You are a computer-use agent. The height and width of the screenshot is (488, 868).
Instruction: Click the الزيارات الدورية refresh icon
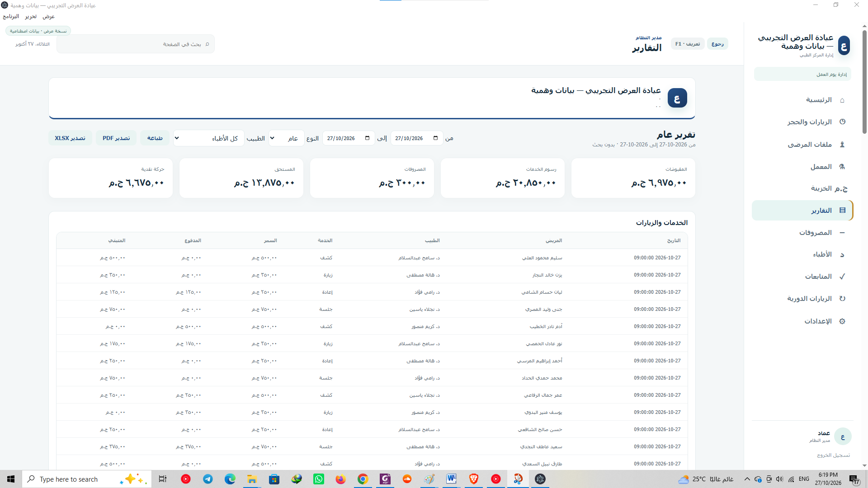coord(842,299)
